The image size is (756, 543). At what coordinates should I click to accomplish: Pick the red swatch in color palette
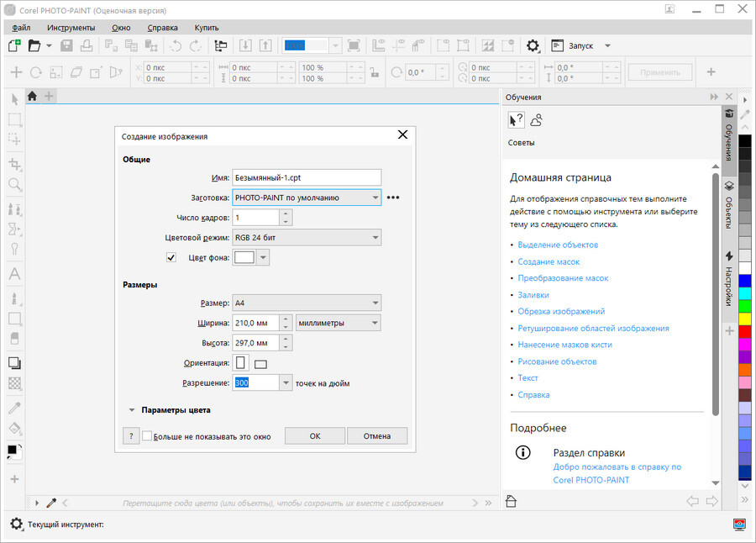[x=745, y=331]
